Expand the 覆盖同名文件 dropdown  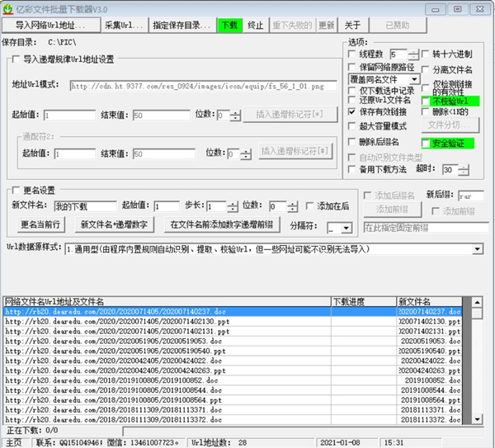[x=414, y=79]
